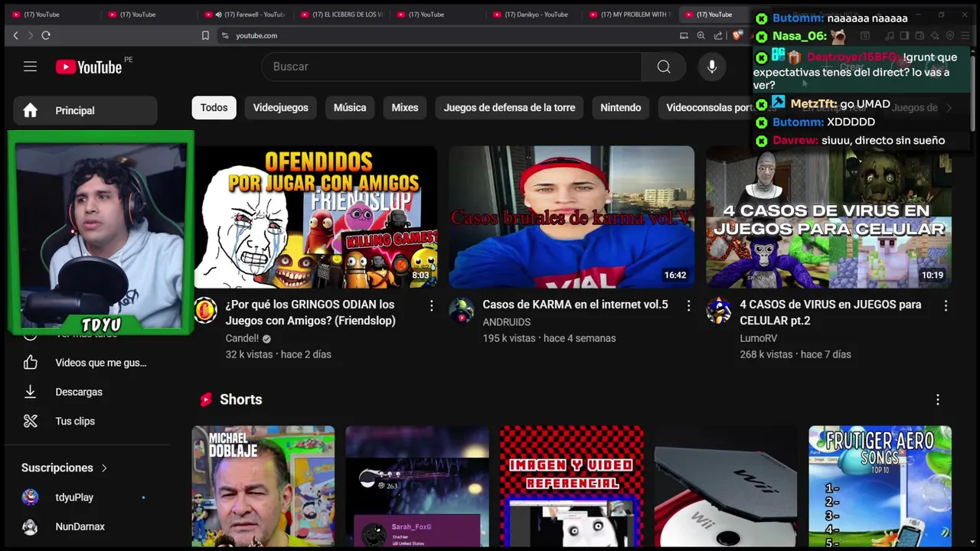The height and width of the screenshot is (551, 980).
Task: Open options for Casos de KARMA video
Action: pyautogui.click(x=688, y=306)
